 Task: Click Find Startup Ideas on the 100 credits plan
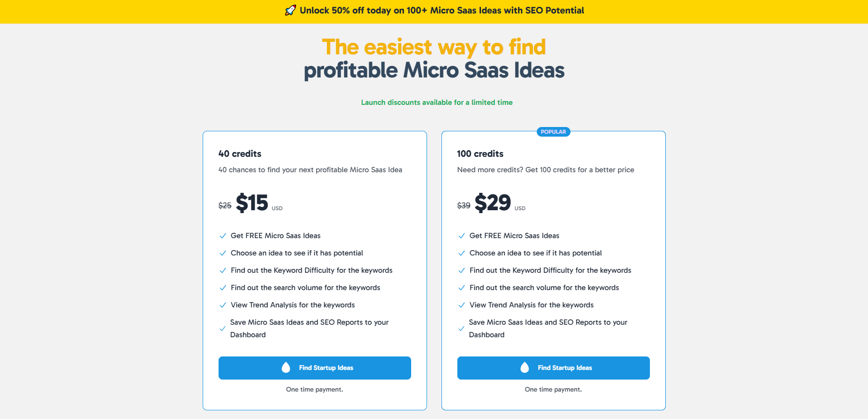[553, 368]
